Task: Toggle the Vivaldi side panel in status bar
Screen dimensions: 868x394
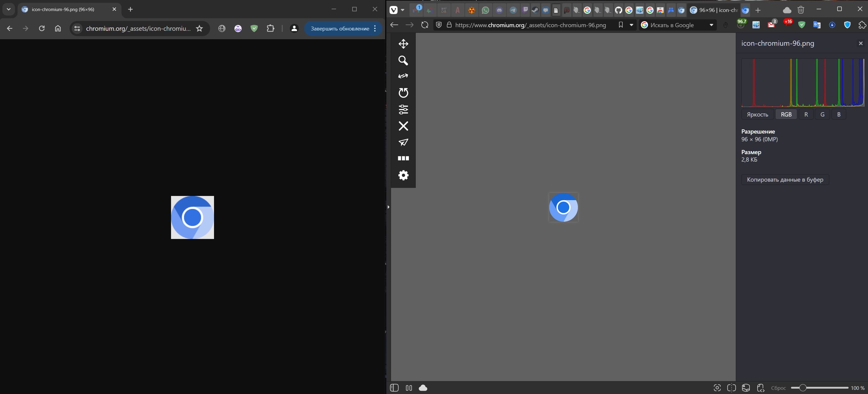Action: click(394, 388)
